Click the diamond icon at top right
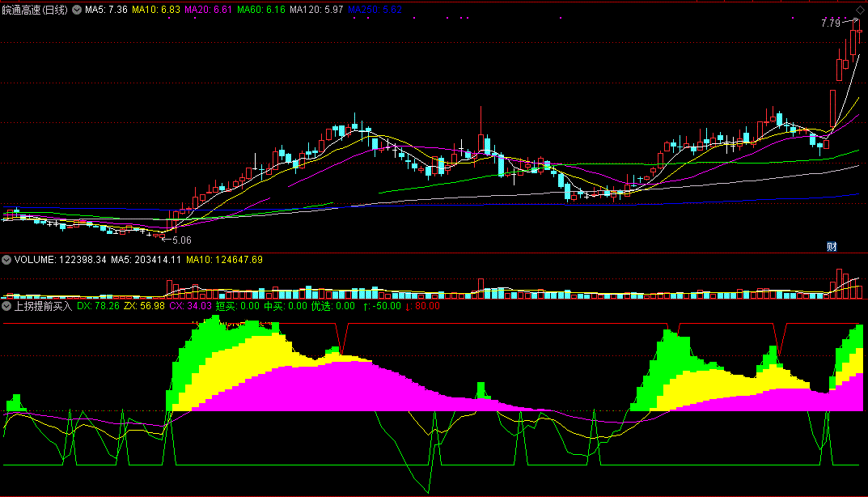Viewport: 868px width, 497px height. click(x=860, y=10)
